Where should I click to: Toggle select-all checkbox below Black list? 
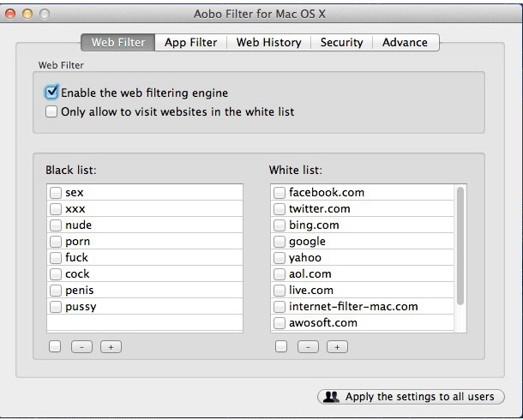[x=55, y=347]
